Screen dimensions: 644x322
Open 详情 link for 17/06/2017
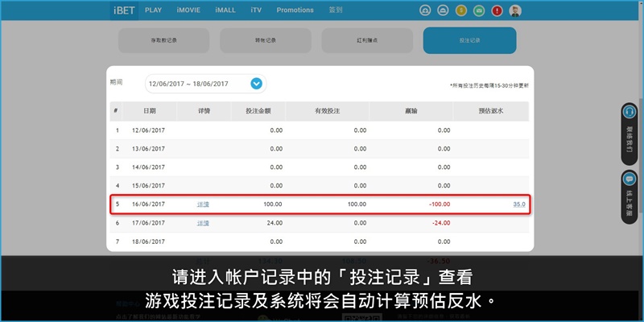(204, 223)
